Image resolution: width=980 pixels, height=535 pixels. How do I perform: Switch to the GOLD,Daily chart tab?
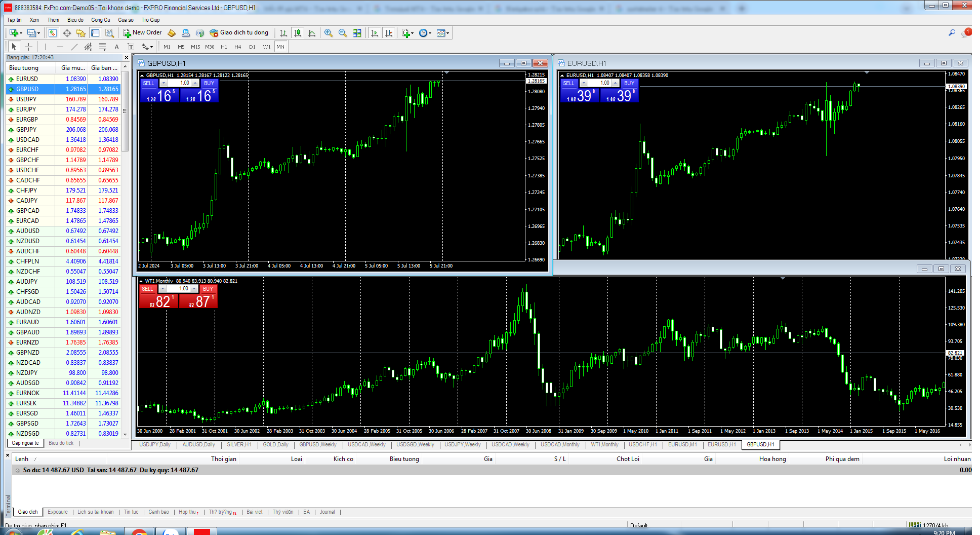275,445
